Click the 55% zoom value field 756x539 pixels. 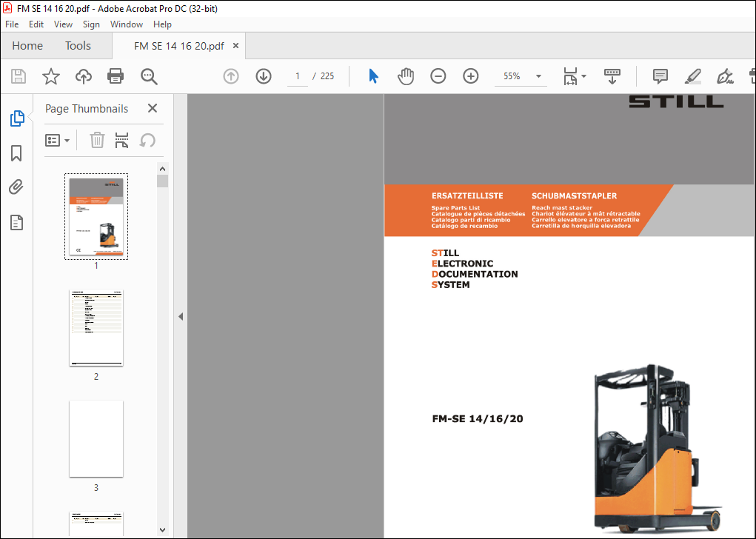click(512, 76)
